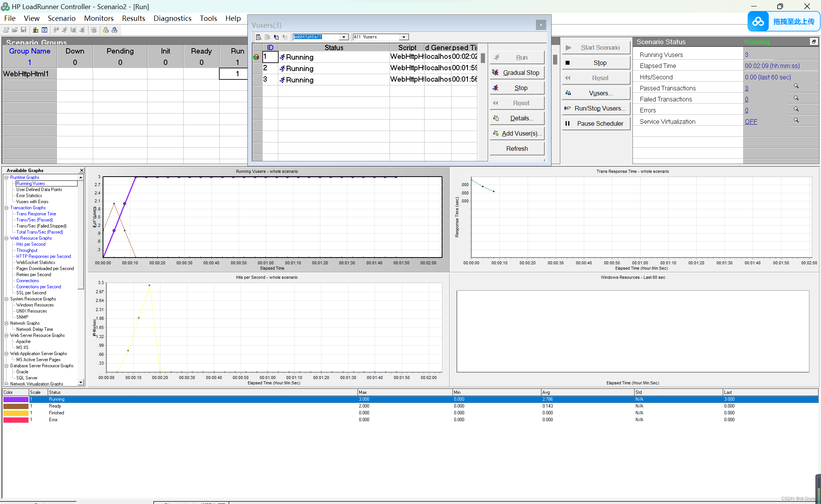Open the Diagnostics menu
Viewport: 821px width, 504px height.
coord(172,18)
